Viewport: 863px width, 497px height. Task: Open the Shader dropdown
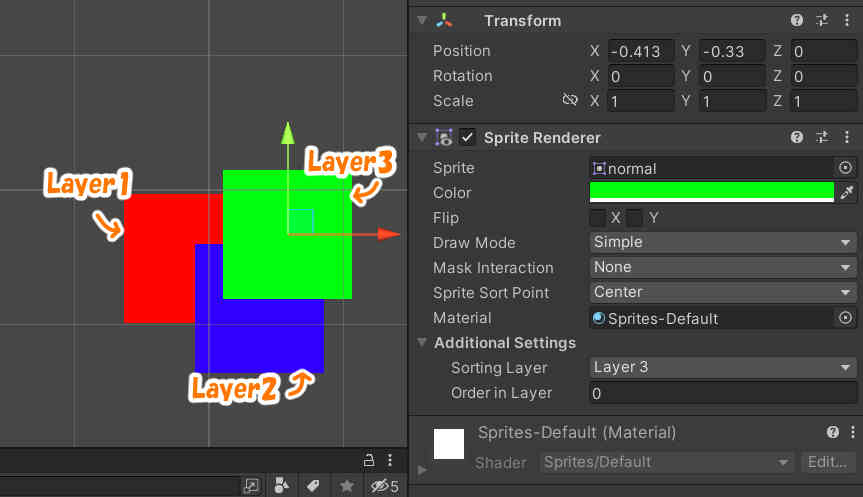pyautogui.click(x=667, y=462)
